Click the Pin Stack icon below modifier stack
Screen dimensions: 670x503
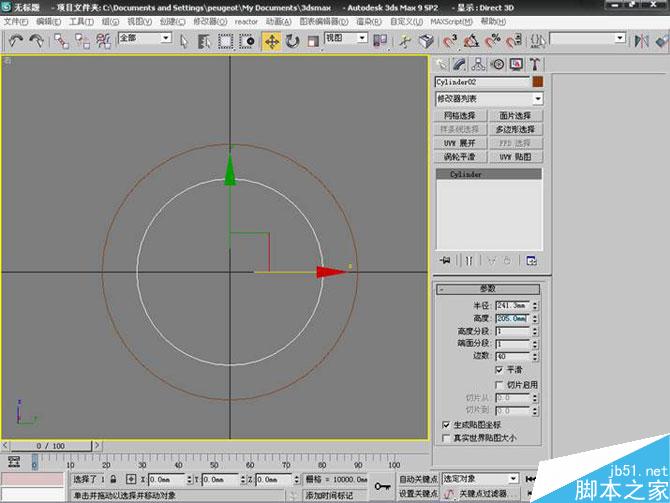pos(445,260)
